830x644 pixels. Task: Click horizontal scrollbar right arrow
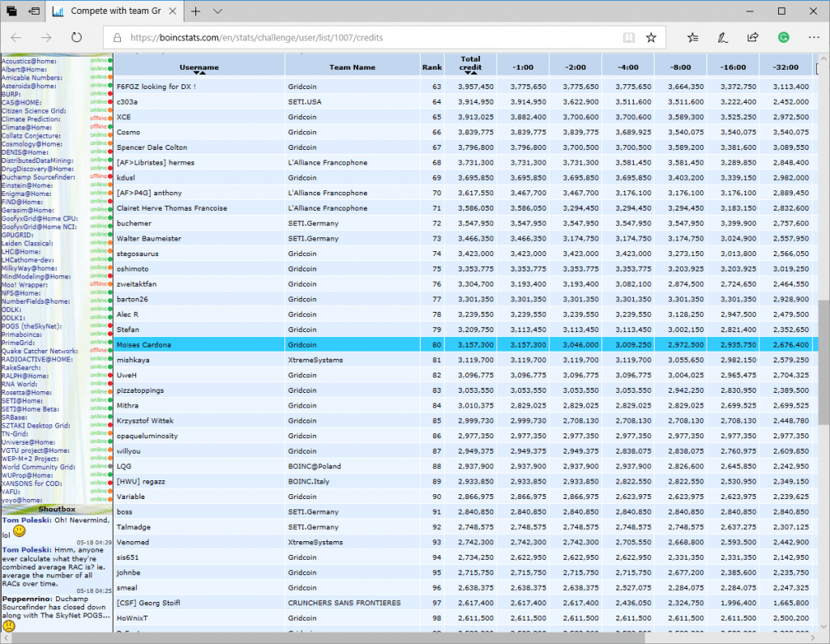pyautogui.click(x=814, y=638)
